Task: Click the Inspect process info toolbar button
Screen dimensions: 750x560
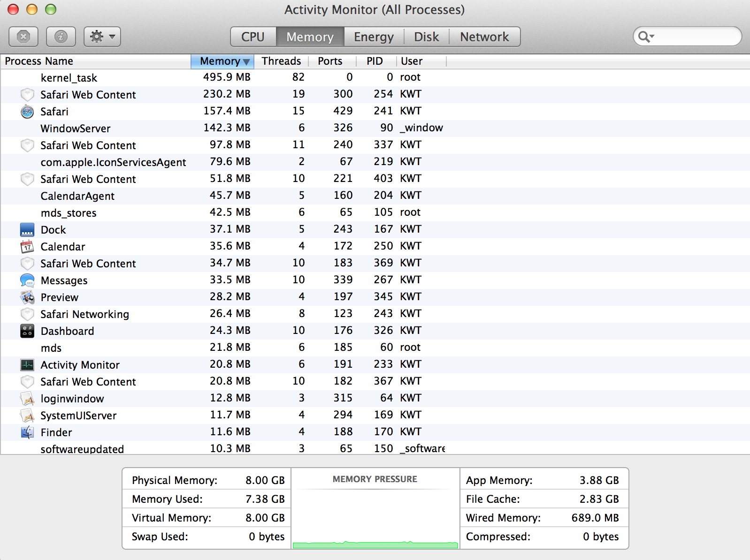Action: [x=61, y=37]
